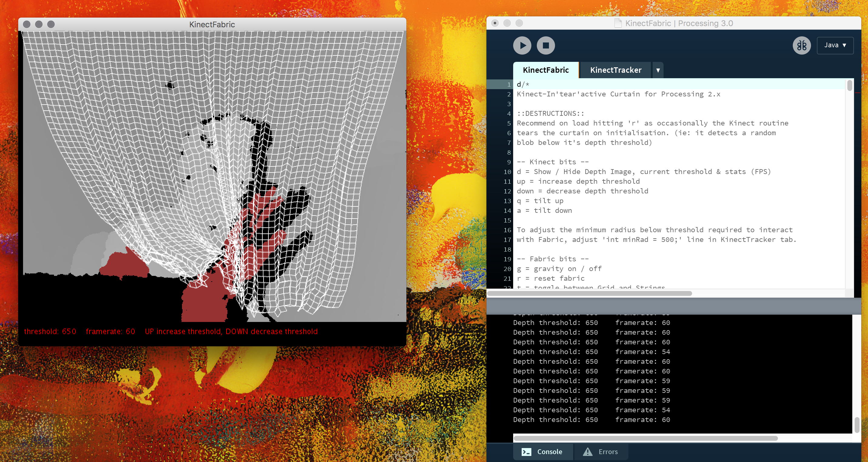The image size is (868, 462).
Task: Click the console's vertical scrollbar thumb
Action: (x=857, y=425)
